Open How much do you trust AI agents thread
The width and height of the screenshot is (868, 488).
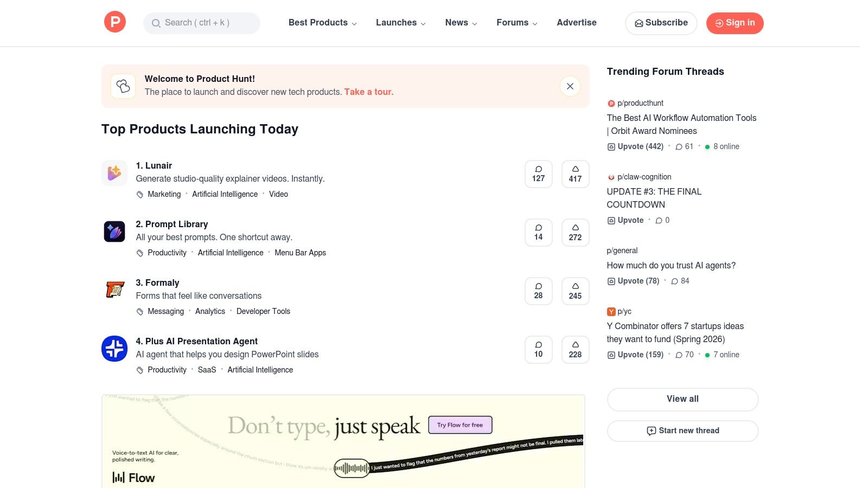point(672,266)
